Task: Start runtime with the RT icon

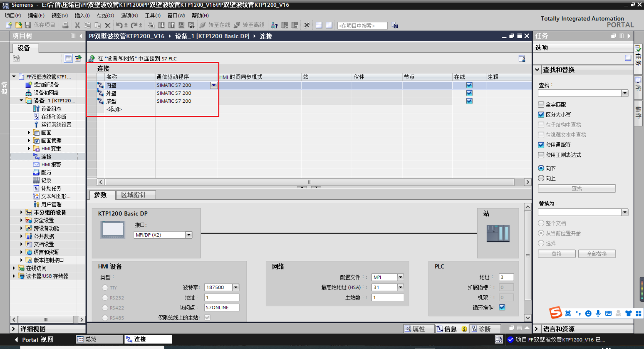Action: [192, 25]
